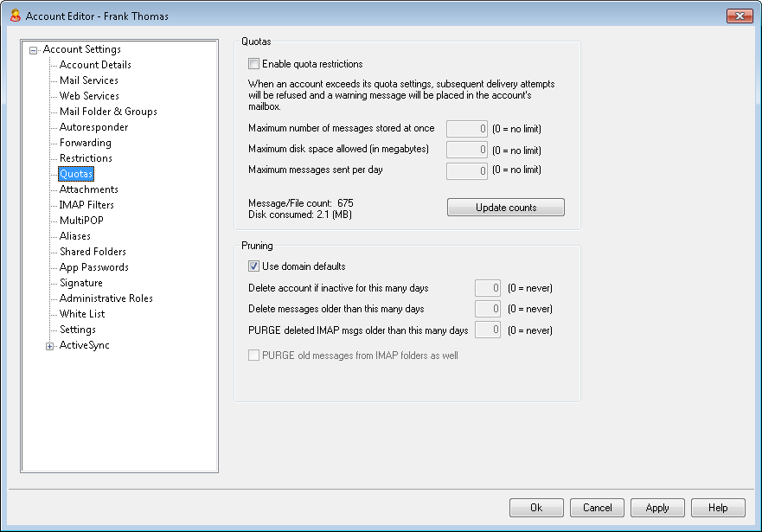
Task: Click the Apply button
Action: click(x=657, y=508)
